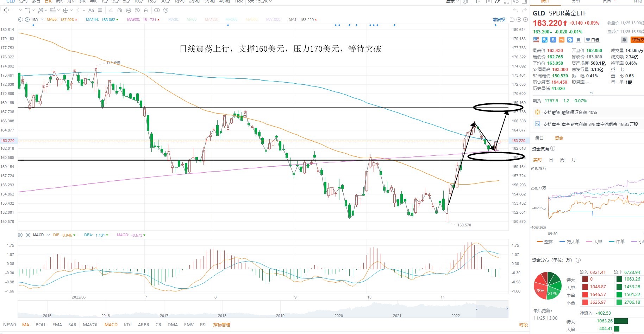
Task: Redo the last drawing action
Action: (x=524, y=10)
